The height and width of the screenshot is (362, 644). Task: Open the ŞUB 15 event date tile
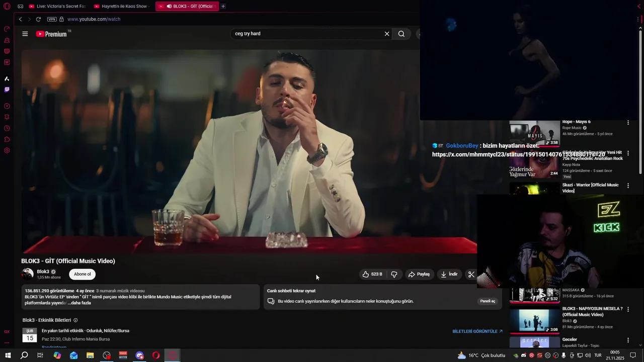click(x=30, y=335)
